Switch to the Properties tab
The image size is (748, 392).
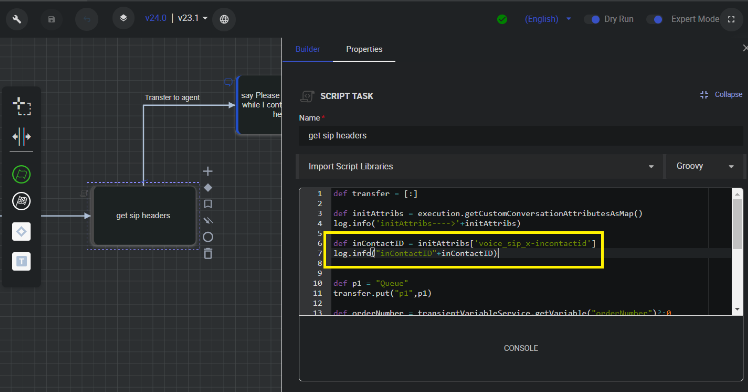[364, 49]
